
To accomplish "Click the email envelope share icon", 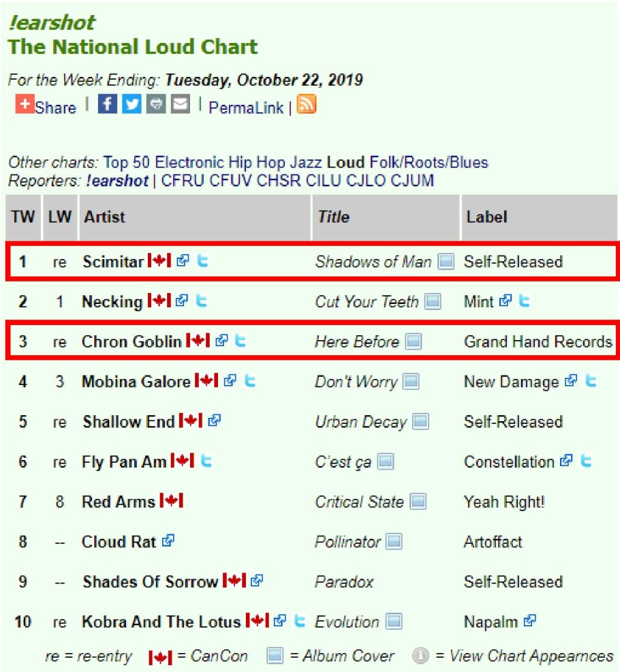I will [x=180, y=104].
